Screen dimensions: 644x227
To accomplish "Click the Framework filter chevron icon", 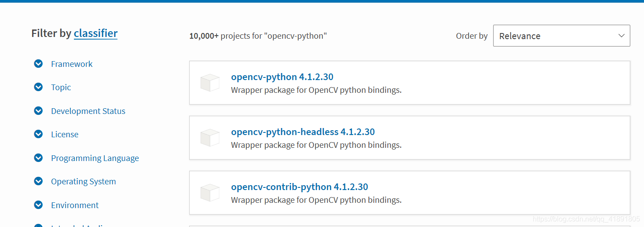I will coord(38,64).
